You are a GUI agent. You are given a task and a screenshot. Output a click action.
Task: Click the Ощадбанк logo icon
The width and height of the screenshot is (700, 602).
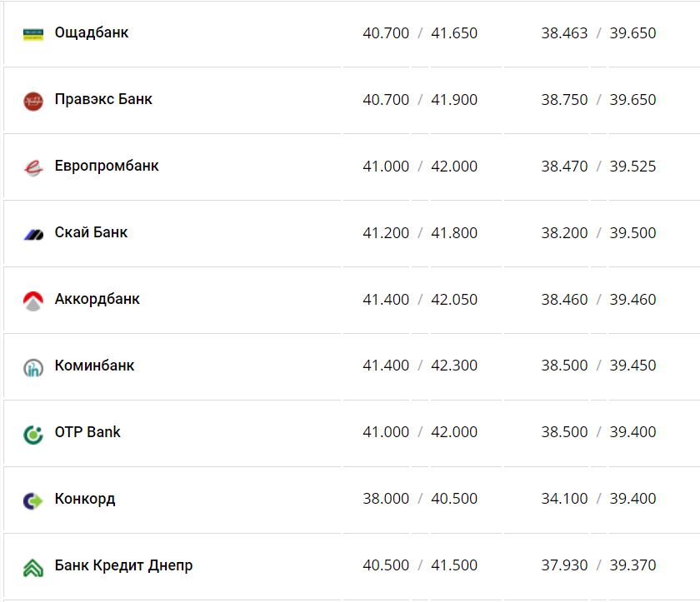click(33, 34)
